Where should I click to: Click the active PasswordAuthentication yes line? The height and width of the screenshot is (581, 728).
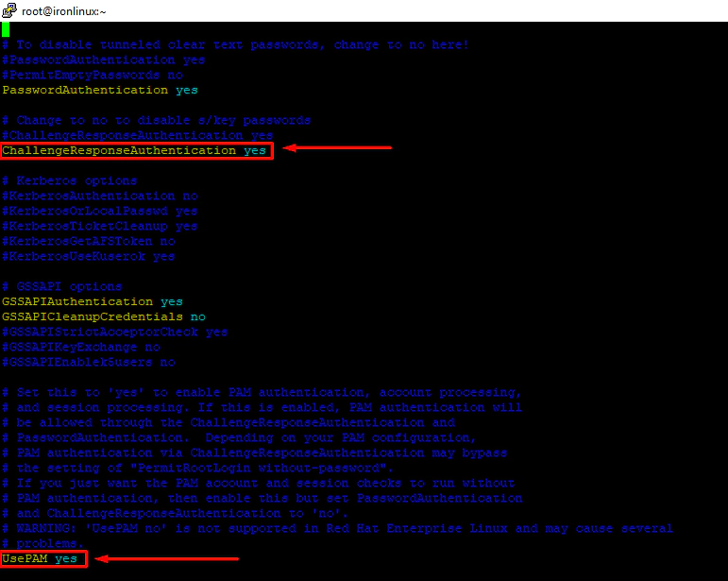click(100, 90)
